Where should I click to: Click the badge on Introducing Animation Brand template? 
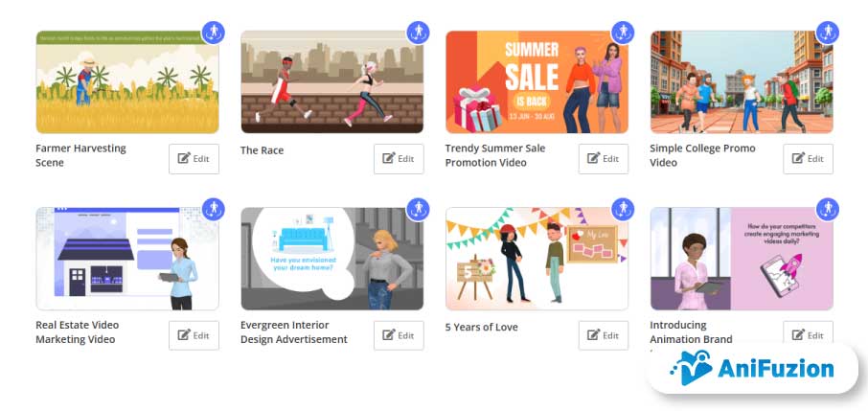(x=828, y=210)
